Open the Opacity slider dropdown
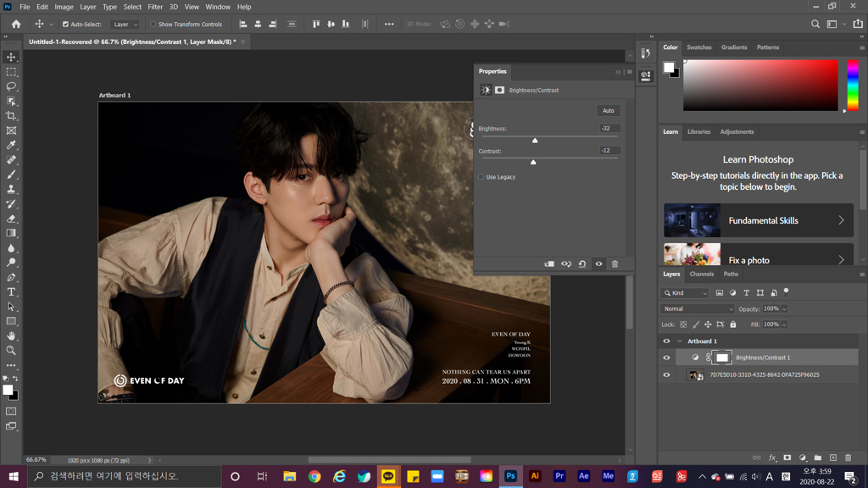Screen dimensions: 868x488 784,308
